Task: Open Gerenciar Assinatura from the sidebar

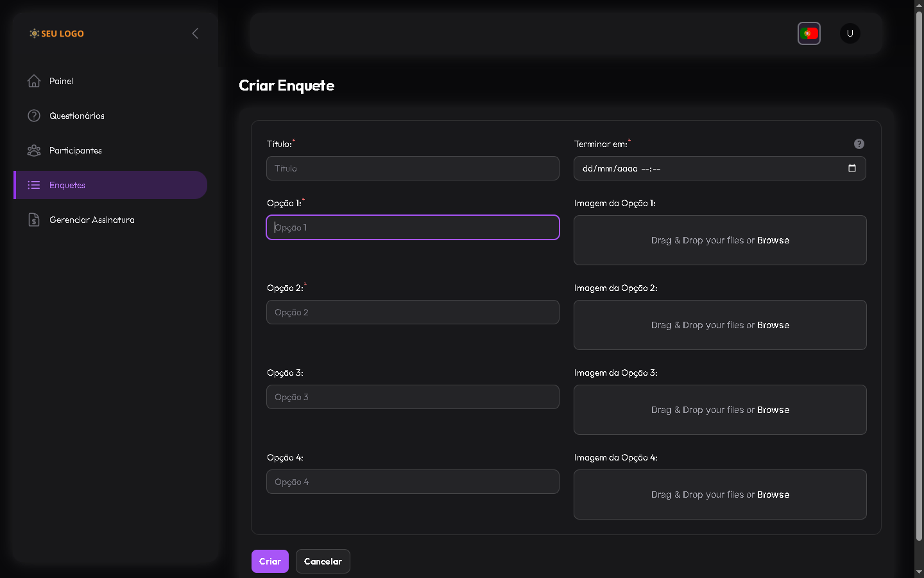Action: [x=92, y=220]
